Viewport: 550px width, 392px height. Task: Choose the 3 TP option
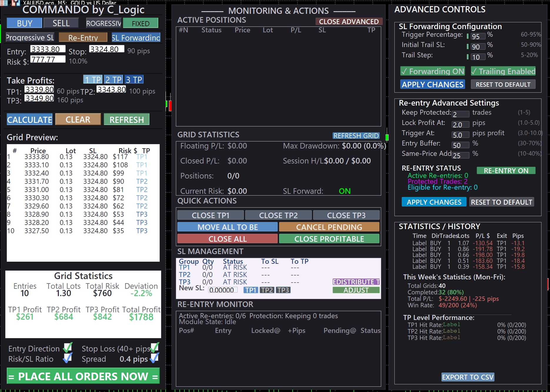tap(134, 79)
